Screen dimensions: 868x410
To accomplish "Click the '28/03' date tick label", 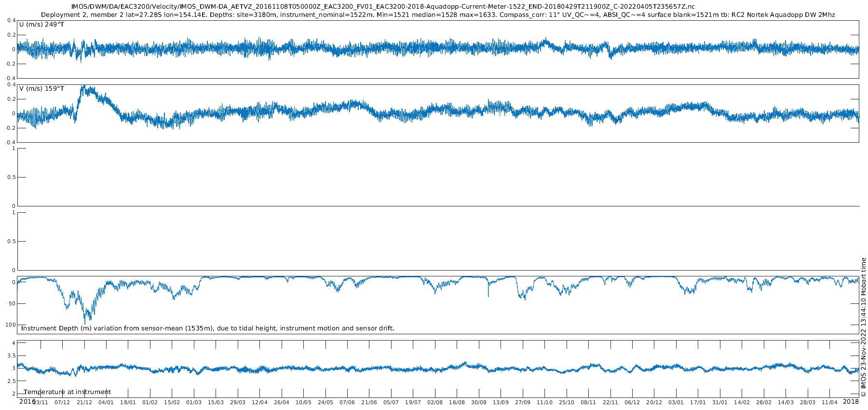I will (808, 402).
